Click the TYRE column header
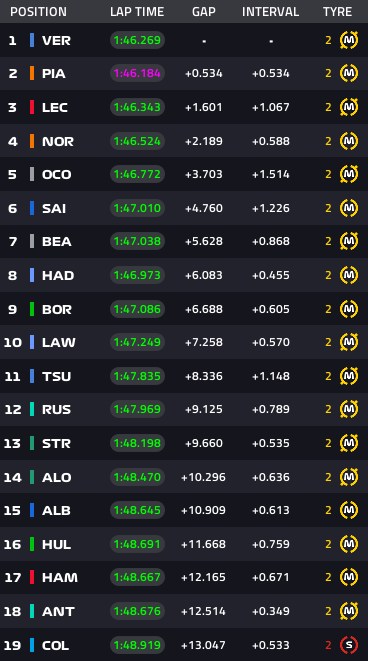The image size is (368, 661). (x=337, y=11)
